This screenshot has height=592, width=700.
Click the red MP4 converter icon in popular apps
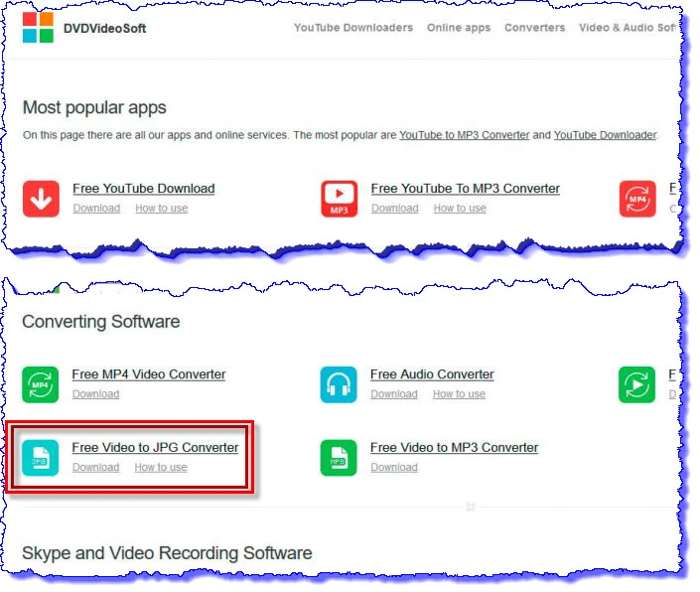pyautogui.click(x=637, y=199)
